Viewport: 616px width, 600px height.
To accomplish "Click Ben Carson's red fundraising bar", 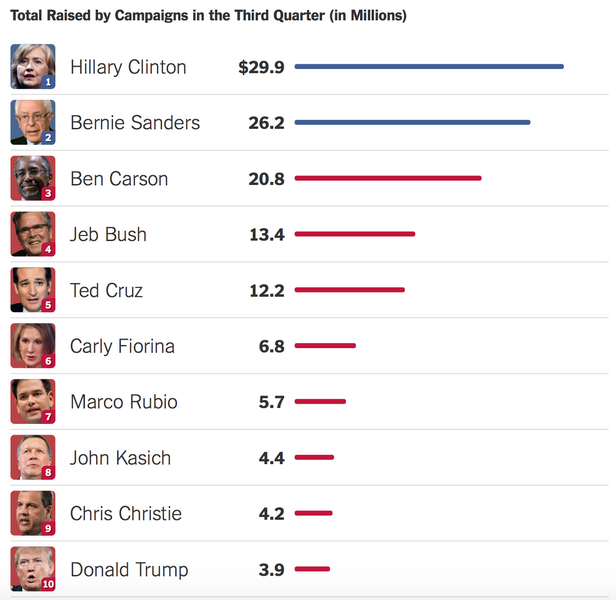I will [x=388, y=179].
